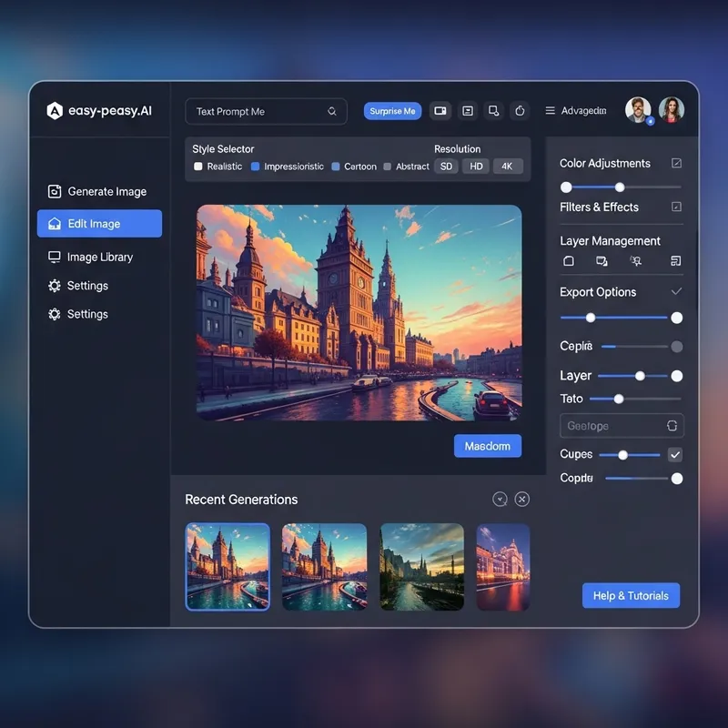Uncheck the Cupes checkbox
Image resolution: width=728 pixels, height=728 pixels.
coord(674,454)
